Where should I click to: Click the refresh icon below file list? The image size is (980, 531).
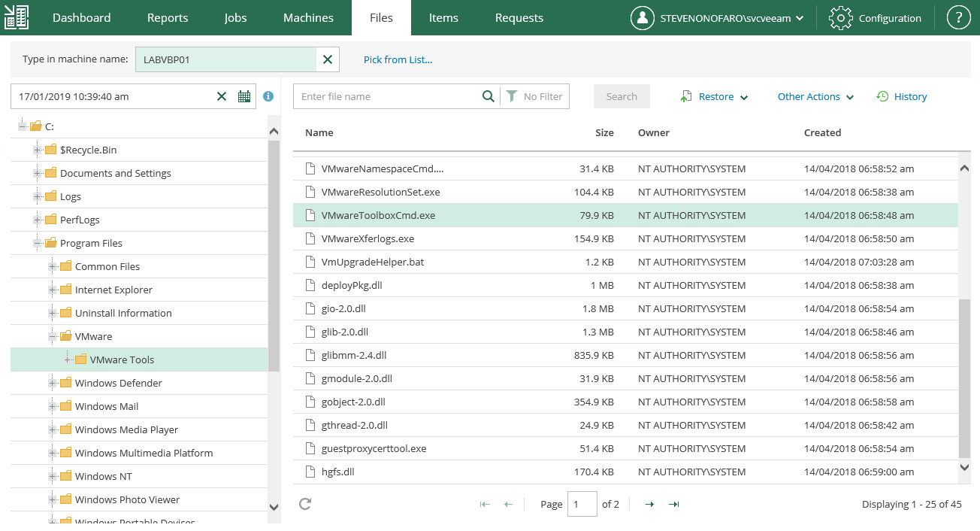coord(305,504)
